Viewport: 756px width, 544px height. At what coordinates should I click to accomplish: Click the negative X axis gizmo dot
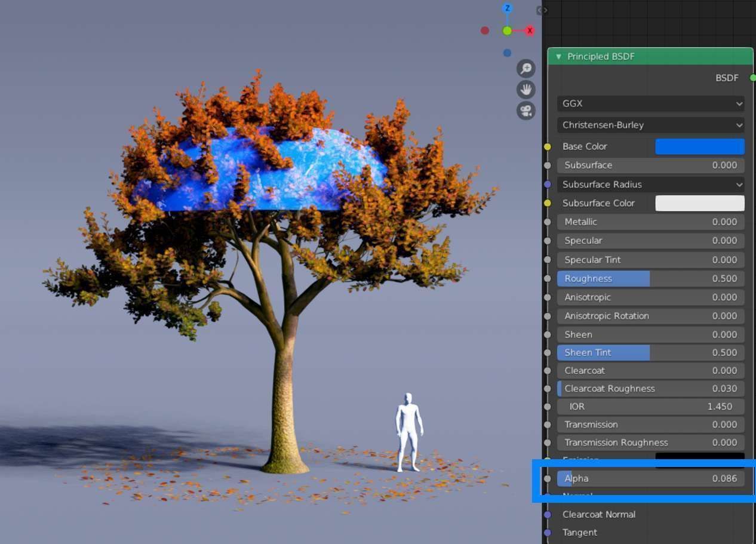tap(485, 30)
